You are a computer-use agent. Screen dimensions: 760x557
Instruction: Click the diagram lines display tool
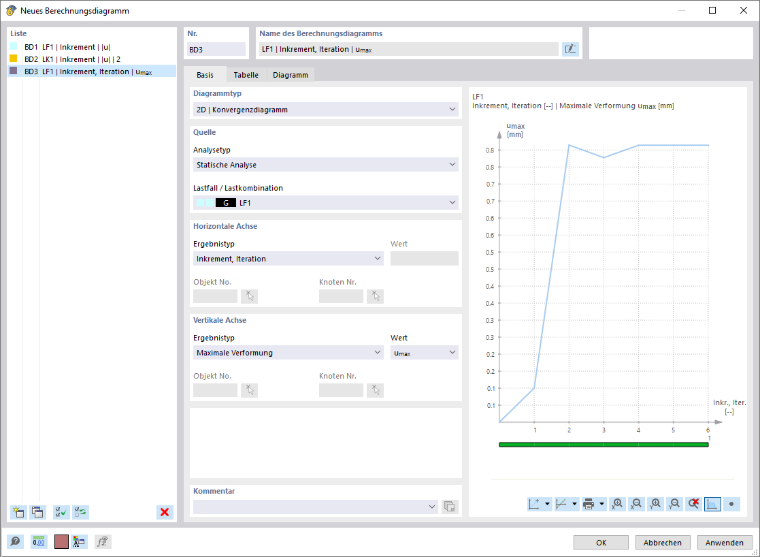561,504
